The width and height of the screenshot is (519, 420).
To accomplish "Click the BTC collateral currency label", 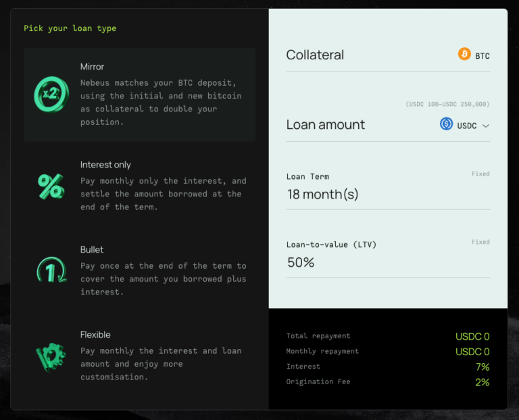I will tap(482, 56).
